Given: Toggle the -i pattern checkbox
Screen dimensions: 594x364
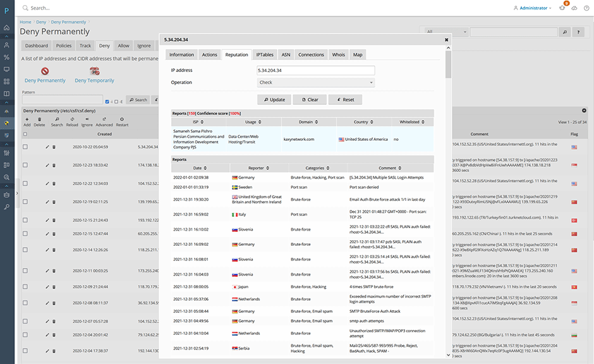Looking at the screenshot, I should click(107, 100).
